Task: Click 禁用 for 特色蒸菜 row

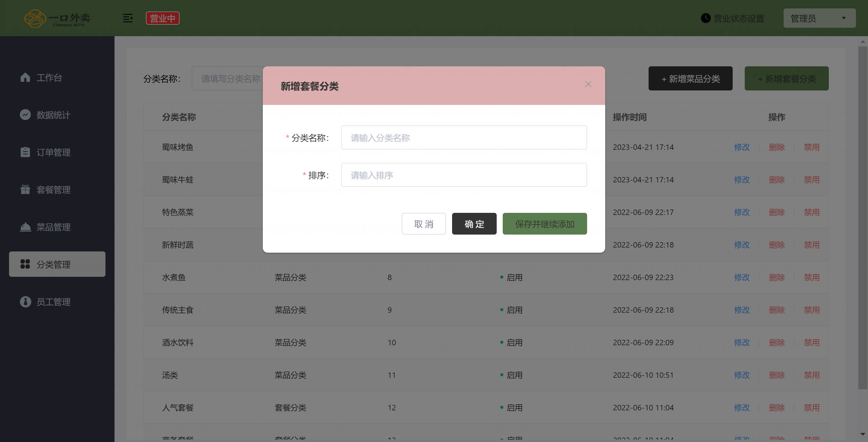Action: [x=811, y=212]
